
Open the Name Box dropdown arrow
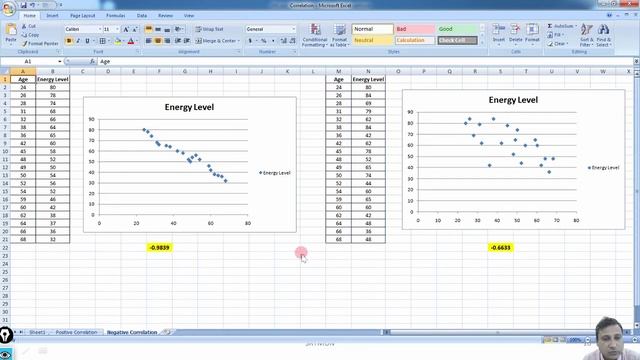60,61
